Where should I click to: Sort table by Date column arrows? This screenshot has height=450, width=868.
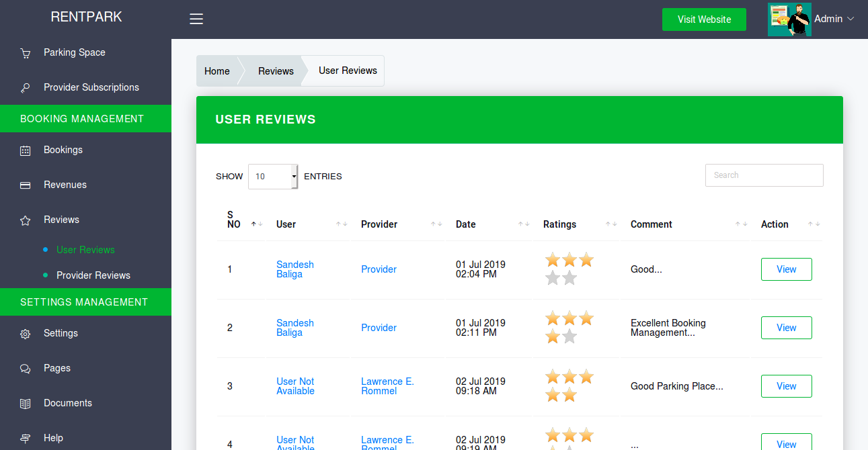pos(524,224)
